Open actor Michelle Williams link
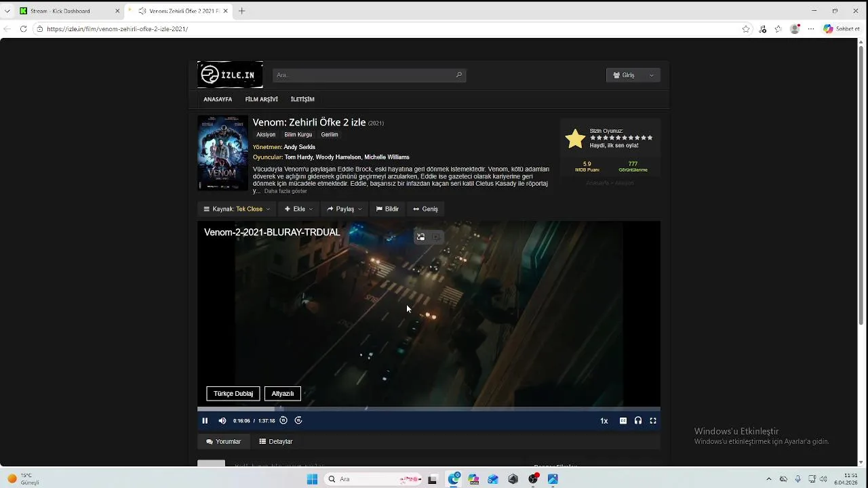Screen dimensions: 868x488 point(387,157)
